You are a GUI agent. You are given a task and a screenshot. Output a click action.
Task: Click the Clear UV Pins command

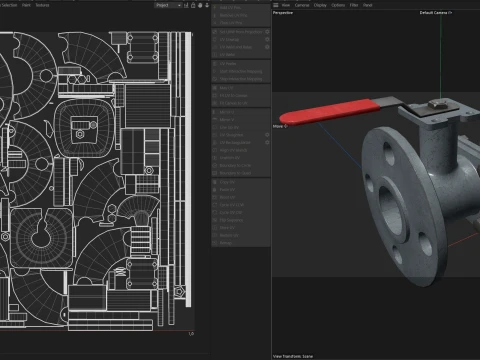click(x=241, y=23)
